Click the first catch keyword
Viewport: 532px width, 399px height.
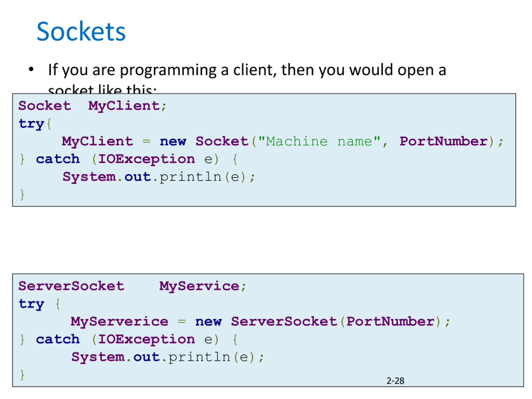58,159
